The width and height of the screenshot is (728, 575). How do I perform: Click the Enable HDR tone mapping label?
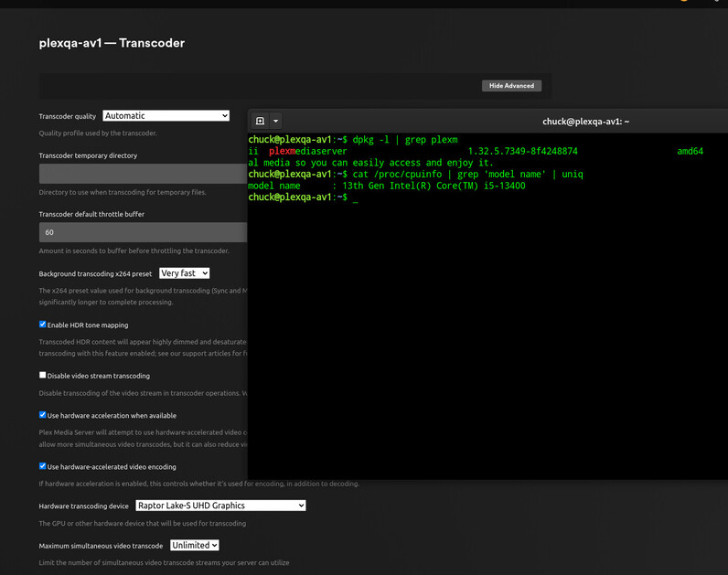pos(88,325)
